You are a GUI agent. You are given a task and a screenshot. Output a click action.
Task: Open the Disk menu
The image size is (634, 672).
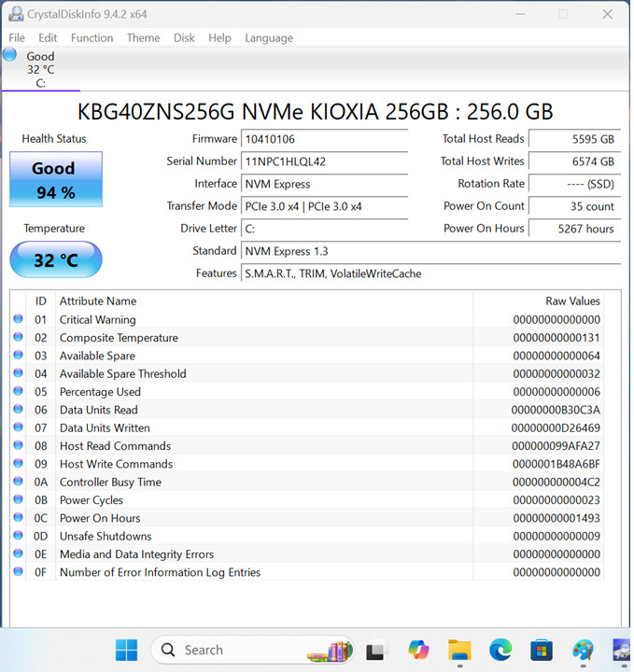coord(184,37)
